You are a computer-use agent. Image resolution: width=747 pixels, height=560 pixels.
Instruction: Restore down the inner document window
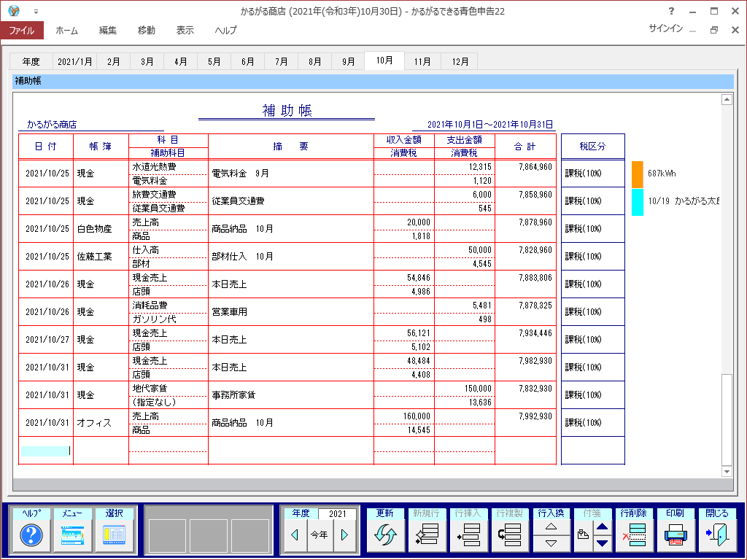713,30
